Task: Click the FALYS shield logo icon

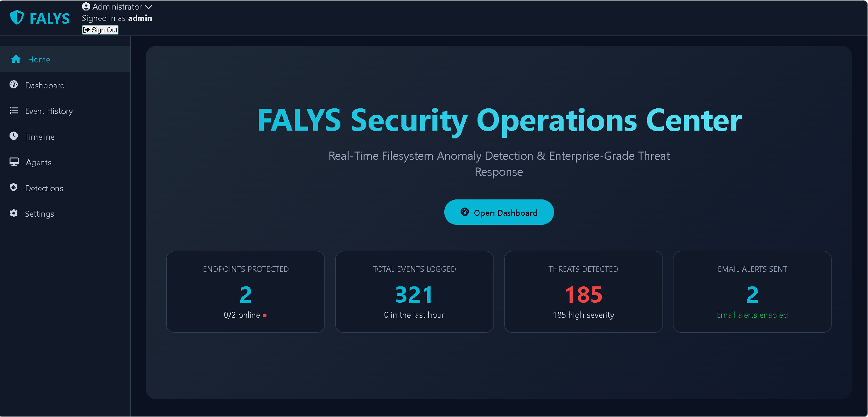Action: [17, 17]
